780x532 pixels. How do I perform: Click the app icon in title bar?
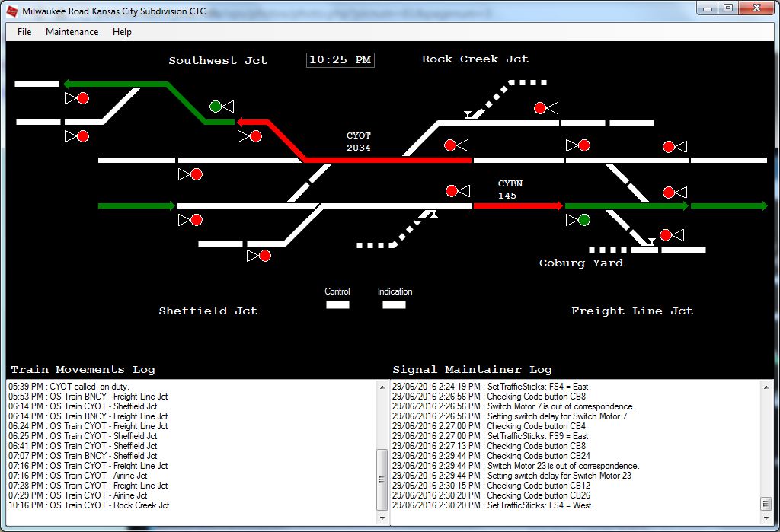click(x=11, y=11)
